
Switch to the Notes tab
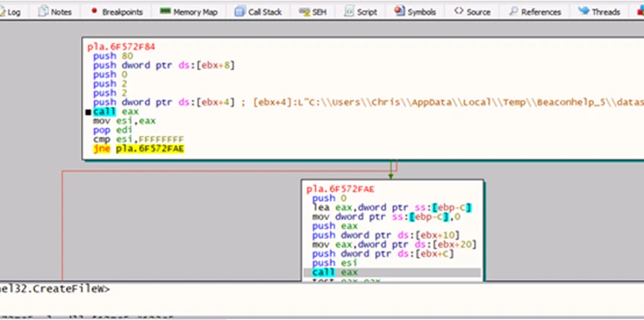pyautogui.click(x=54, y=12)
